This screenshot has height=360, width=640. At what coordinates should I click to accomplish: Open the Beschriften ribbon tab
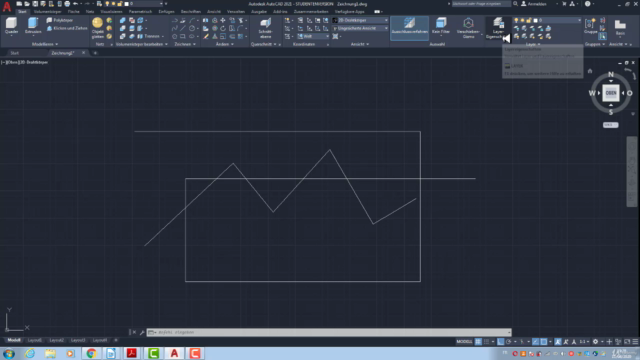pos(191,12)
